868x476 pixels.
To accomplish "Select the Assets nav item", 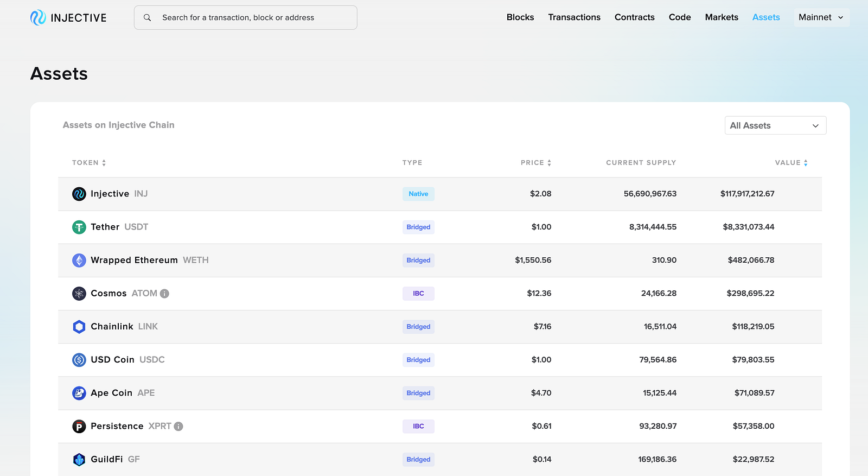I will click(x=766, y=17).
